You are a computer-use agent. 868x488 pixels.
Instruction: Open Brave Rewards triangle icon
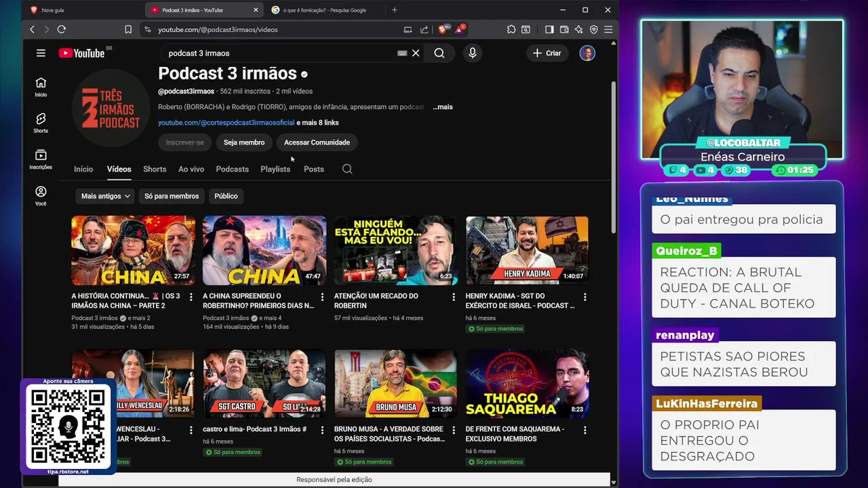tap(460, 29)
